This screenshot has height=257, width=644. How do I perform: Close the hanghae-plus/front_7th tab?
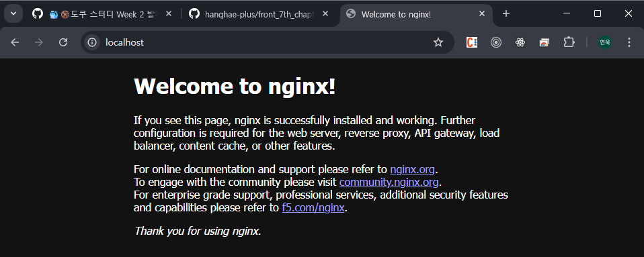click(x=325, y=14)
